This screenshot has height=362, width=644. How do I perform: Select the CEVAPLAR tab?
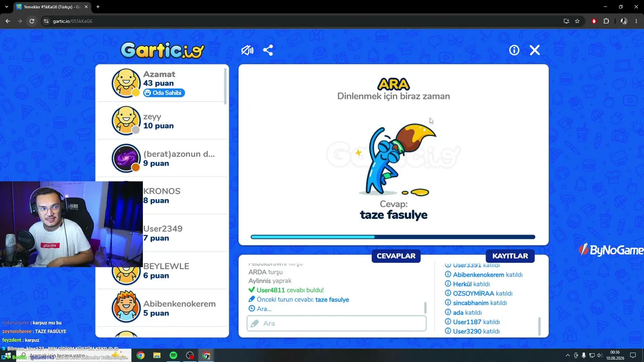(x=396, y=256)
